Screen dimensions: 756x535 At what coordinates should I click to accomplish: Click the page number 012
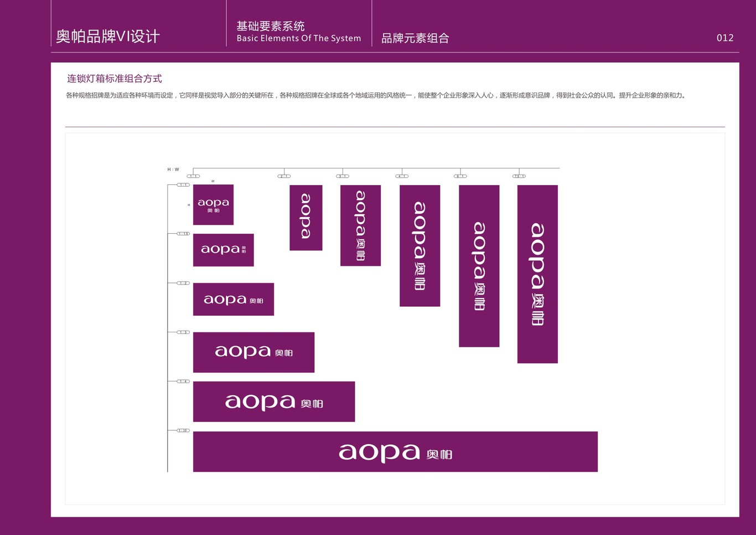coord(725,38)
